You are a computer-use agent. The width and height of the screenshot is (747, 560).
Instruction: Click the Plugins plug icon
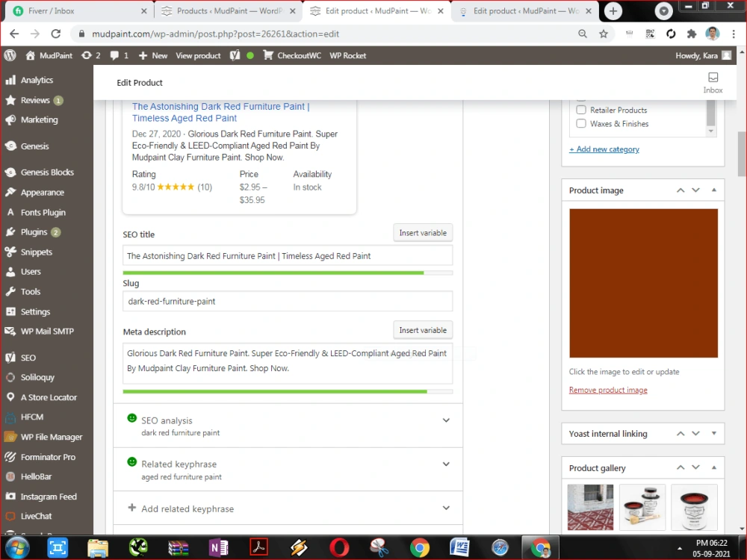pos(10,232)
